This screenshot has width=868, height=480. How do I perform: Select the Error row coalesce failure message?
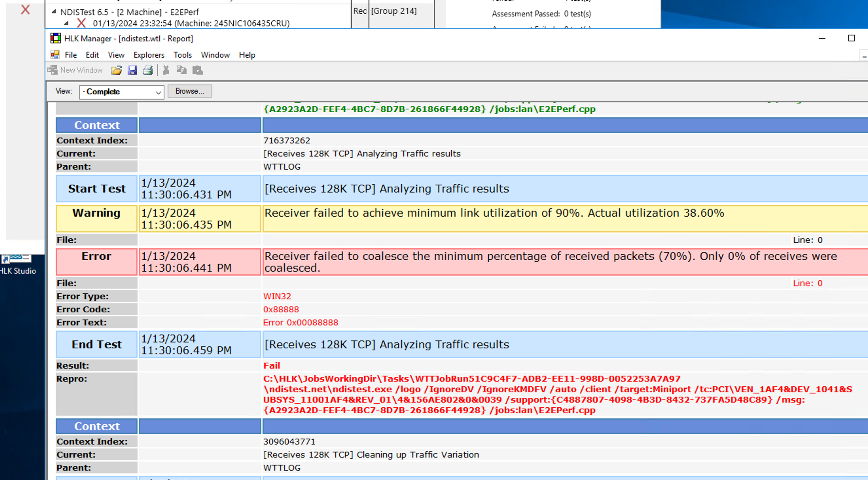tap(550, 262)
